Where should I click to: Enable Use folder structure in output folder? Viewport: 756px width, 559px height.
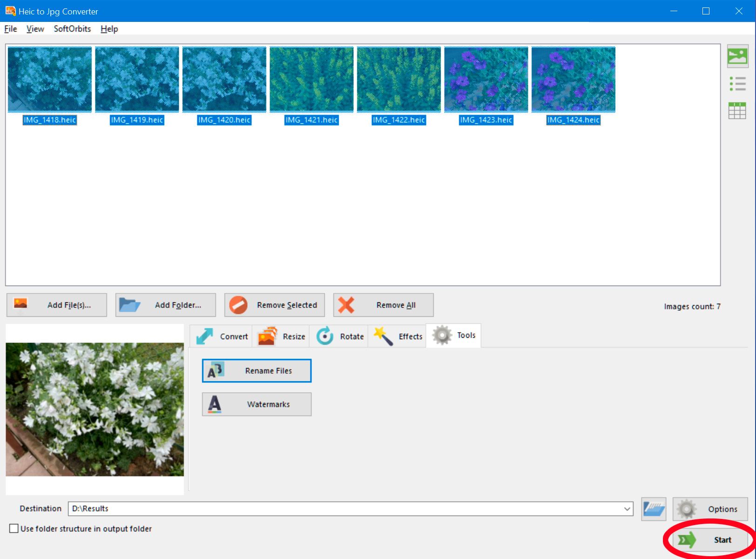click(x=14, y=529)
